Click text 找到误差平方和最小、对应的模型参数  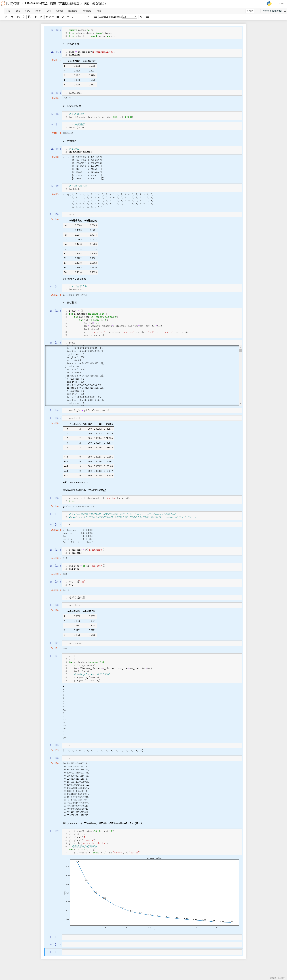84,490
